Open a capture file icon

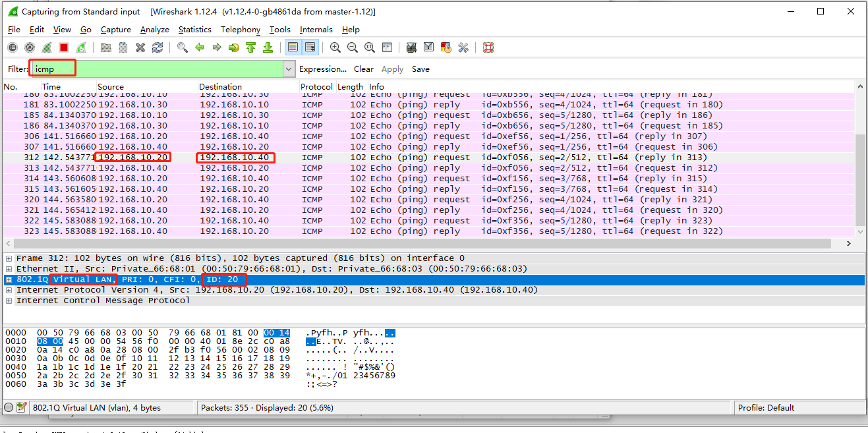coord(105,47)
